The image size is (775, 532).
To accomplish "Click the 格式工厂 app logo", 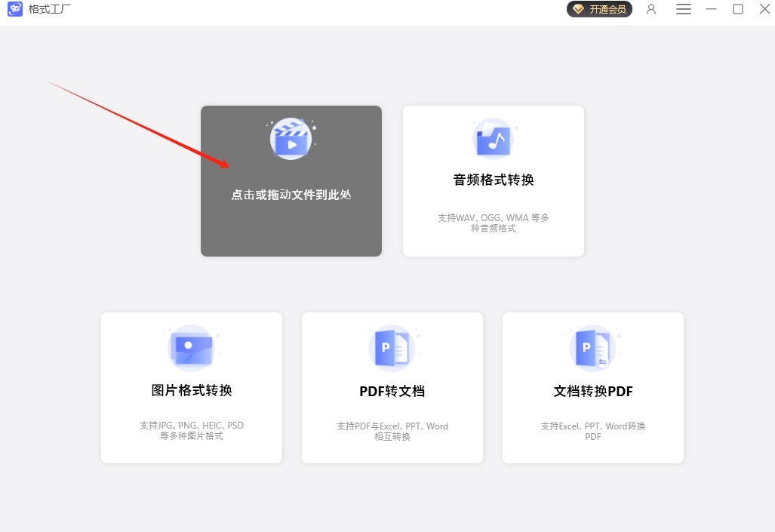I will [x=15, y=9].
